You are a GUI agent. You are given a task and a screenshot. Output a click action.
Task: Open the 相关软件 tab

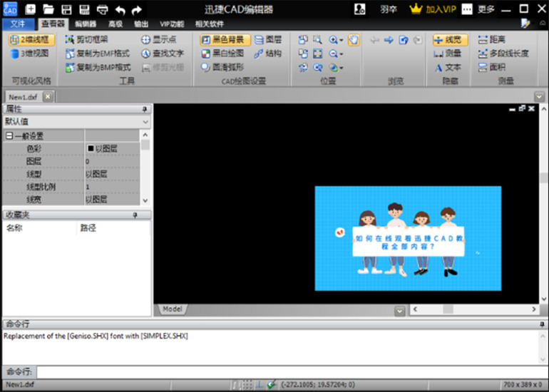[210, 24]
